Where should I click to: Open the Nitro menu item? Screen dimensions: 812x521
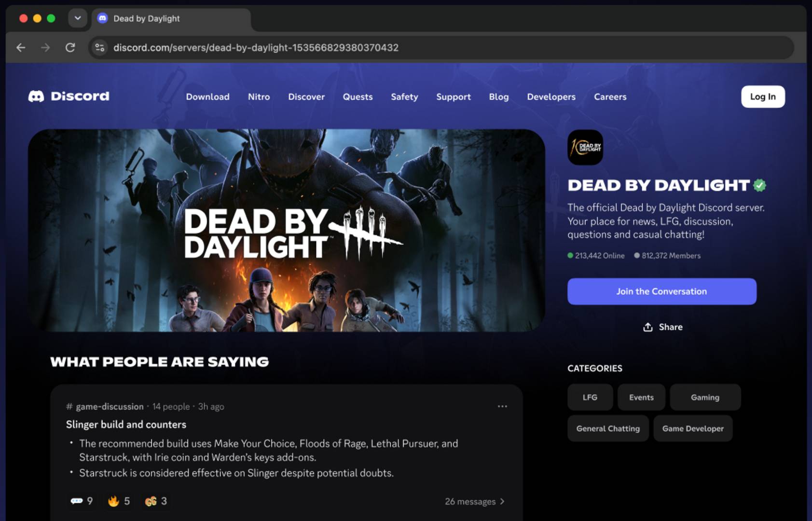pyautogui.click(x=259, y=97)
